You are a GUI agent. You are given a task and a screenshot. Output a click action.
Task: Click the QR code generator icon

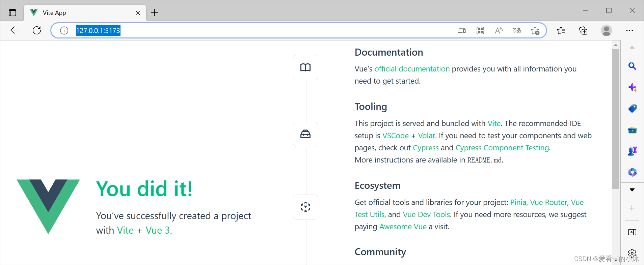(480, 31)
